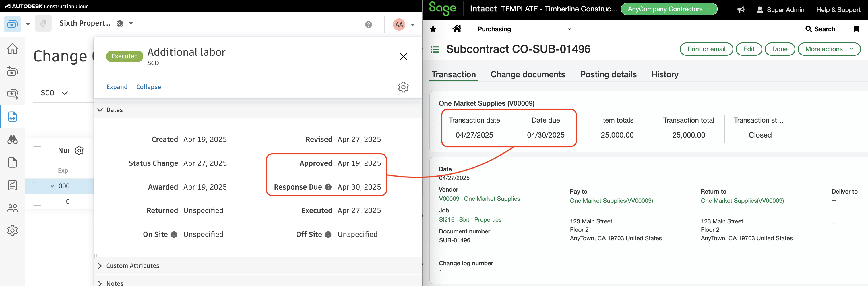868x286 pixels.
Task: Open the user account dropdown arrow
Action: 412,25
